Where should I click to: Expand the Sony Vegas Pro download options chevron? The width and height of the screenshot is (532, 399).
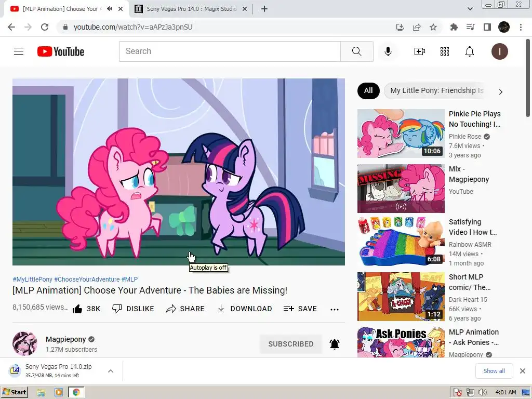point(110,371)
